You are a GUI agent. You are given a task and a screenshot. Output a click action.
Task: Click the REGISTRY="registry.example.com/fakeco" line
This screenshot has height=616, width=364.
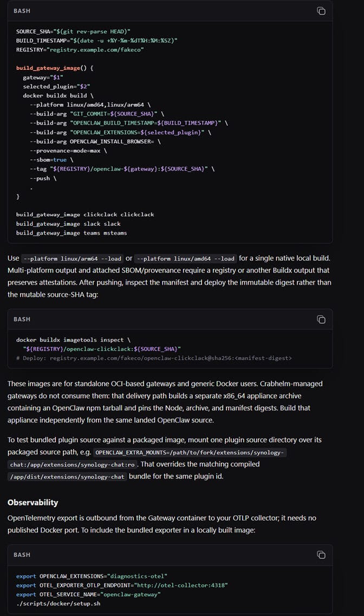click(80, 50)
